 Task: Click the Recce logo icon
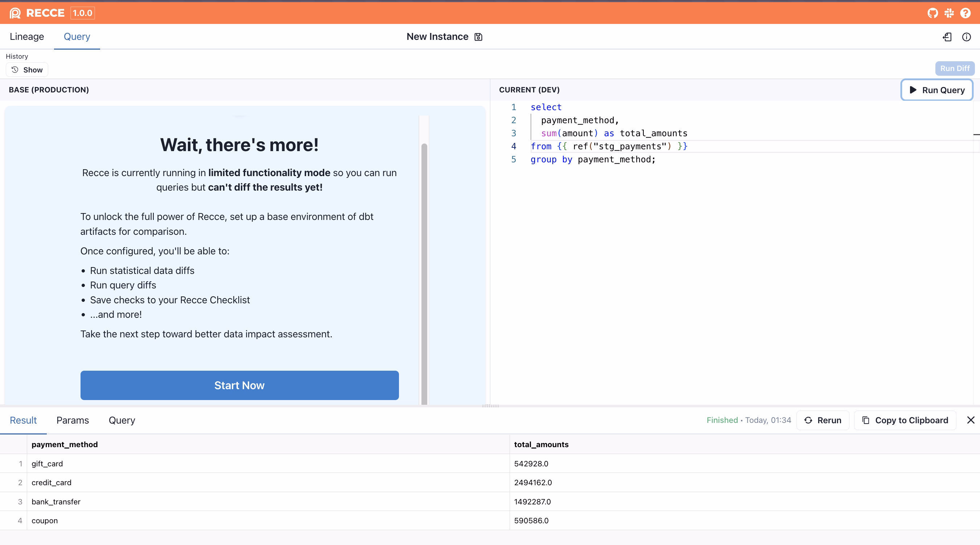[15, 13]
